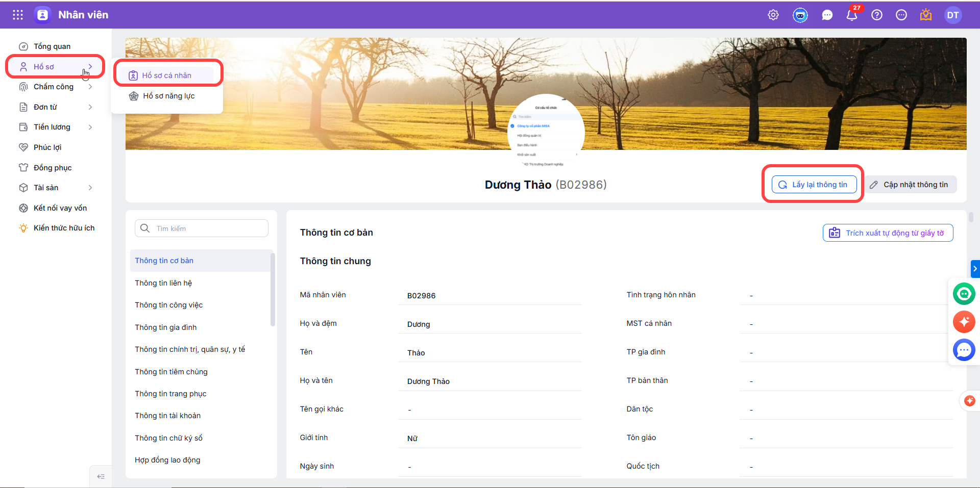Click the Lấy lại thông tin button
980x488 pixels.
click(814, 185)
